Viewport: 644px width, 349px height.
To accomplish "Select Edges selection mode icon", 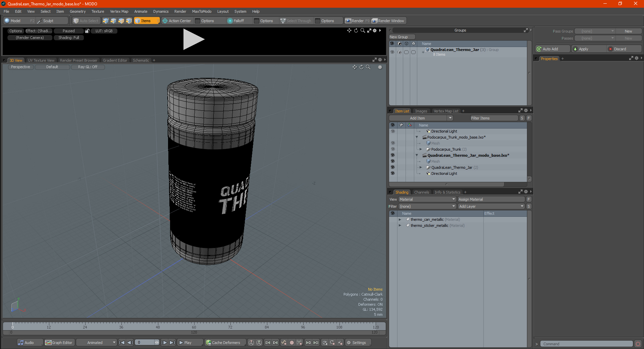I will [x=113, y=21].
